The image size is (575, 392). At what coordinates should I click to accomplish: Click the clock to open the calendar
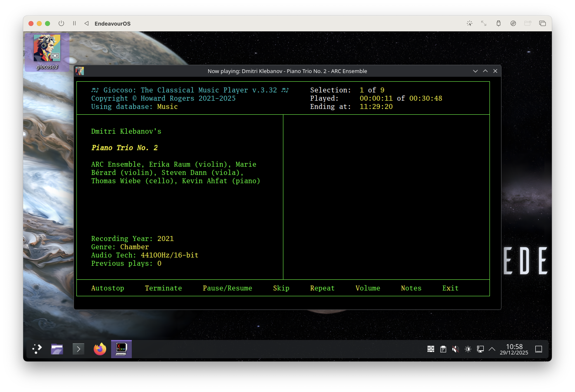514,349
